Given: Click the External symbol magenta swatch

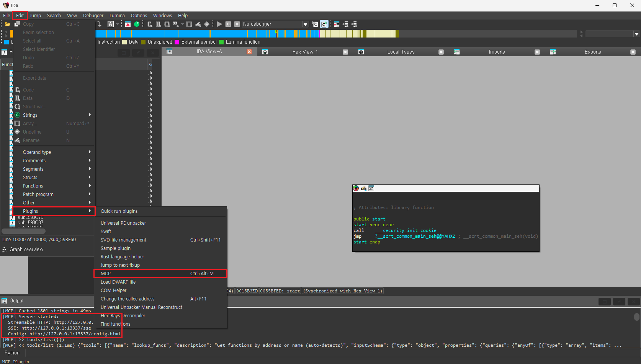Looking at the screenshot, I should click(x=177, y=42).
